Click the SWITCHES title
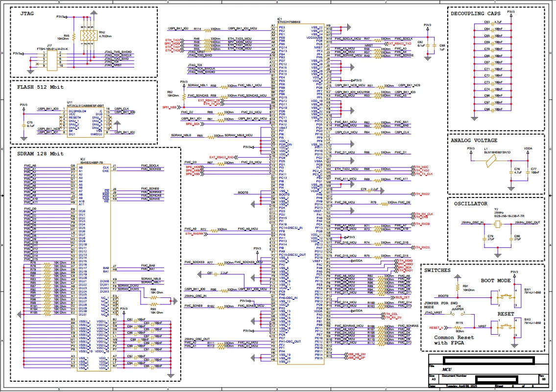556x392 pixels. (437, 270)
